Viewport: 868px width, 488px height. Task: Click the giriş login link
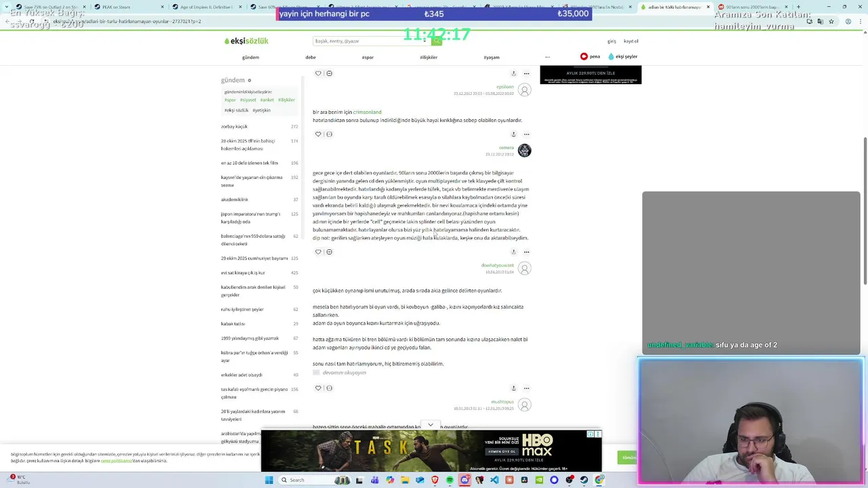click(612, 41)
